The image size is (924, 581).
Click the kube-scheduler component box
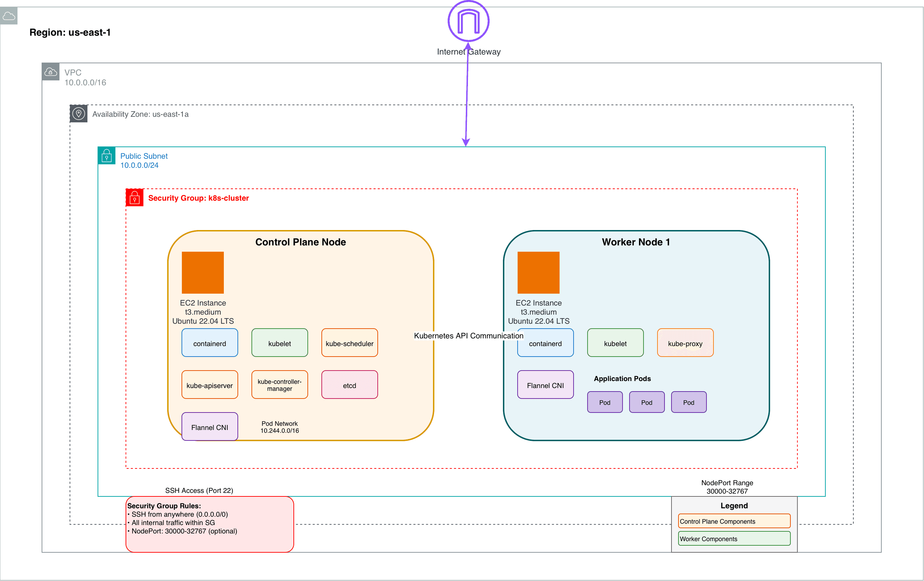[350, 343]
